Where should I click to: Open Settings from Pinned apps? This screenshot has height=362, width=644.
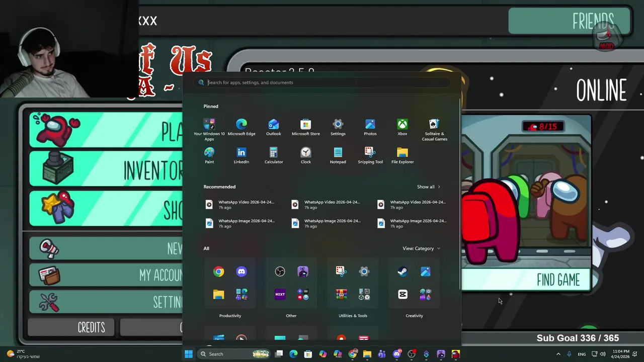click(x=338, y=127)
